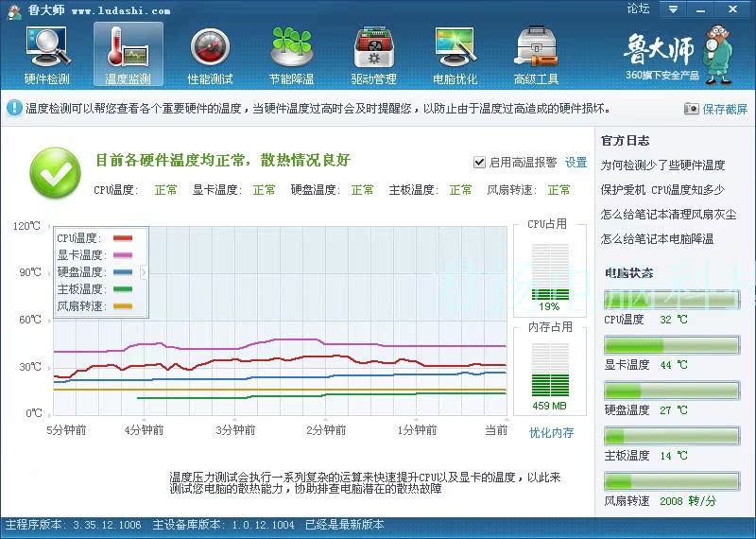Click the blue info exclamation icon
756x539 pixels.
point(14,108)
